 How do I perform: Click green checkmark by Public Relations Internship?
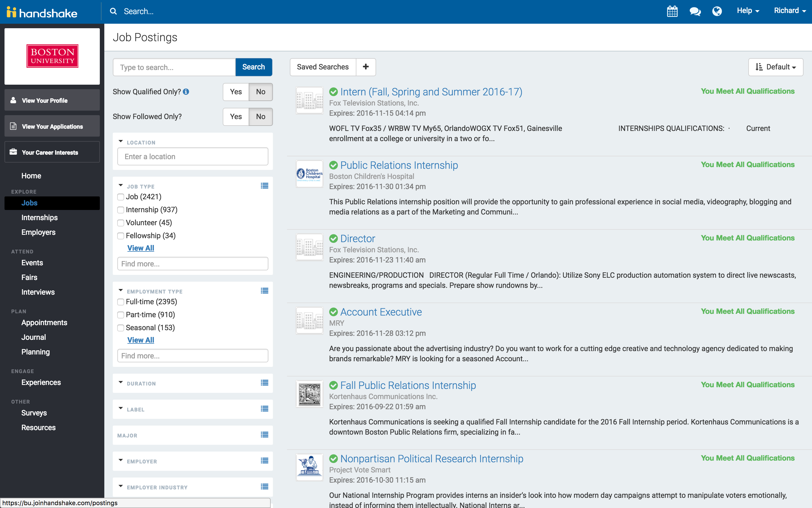[334, 165]
